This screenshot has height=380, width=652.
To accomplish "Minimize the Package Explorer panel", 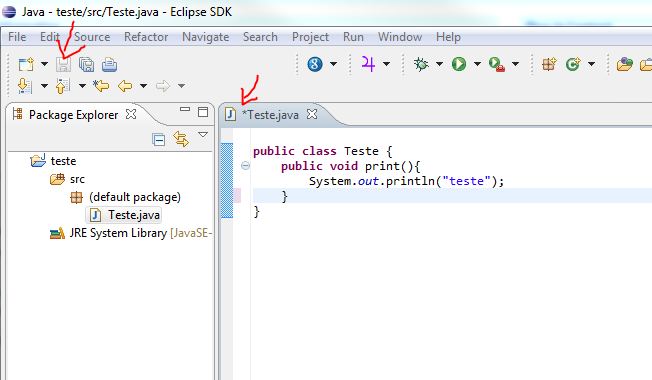I will point(185,110).
